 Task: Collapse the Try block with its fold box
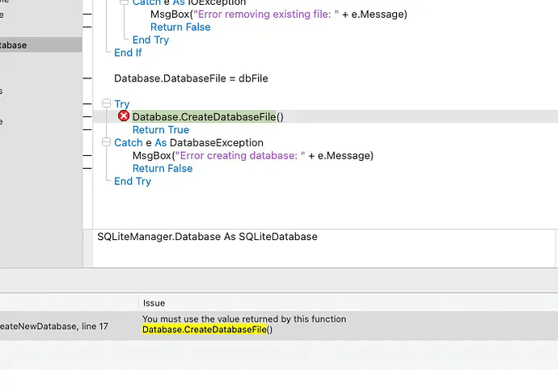[106, 104]
